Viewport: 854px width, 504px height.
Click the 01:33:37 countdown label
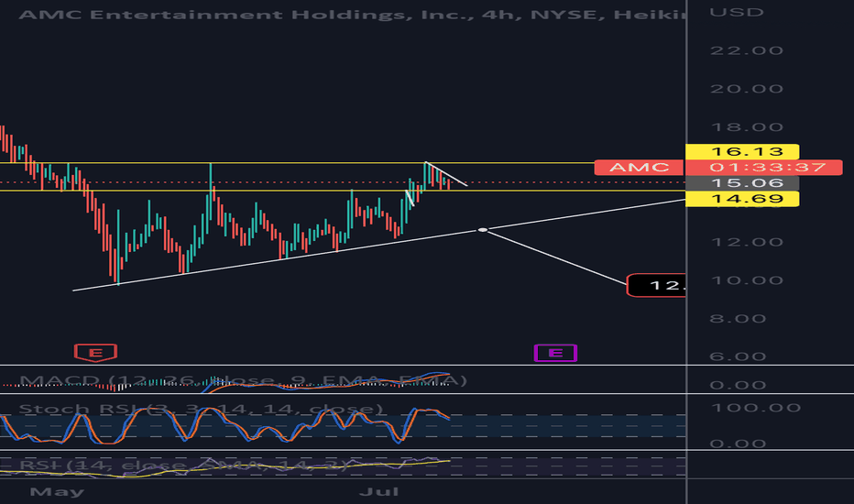[x=763, y=168]
